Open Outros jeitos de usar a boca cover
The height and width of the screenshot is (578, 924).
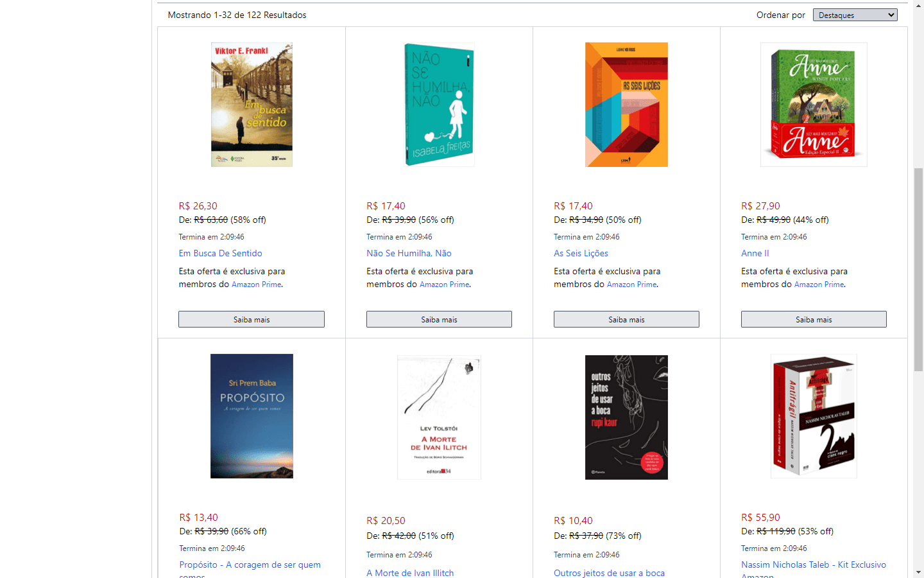626,417
